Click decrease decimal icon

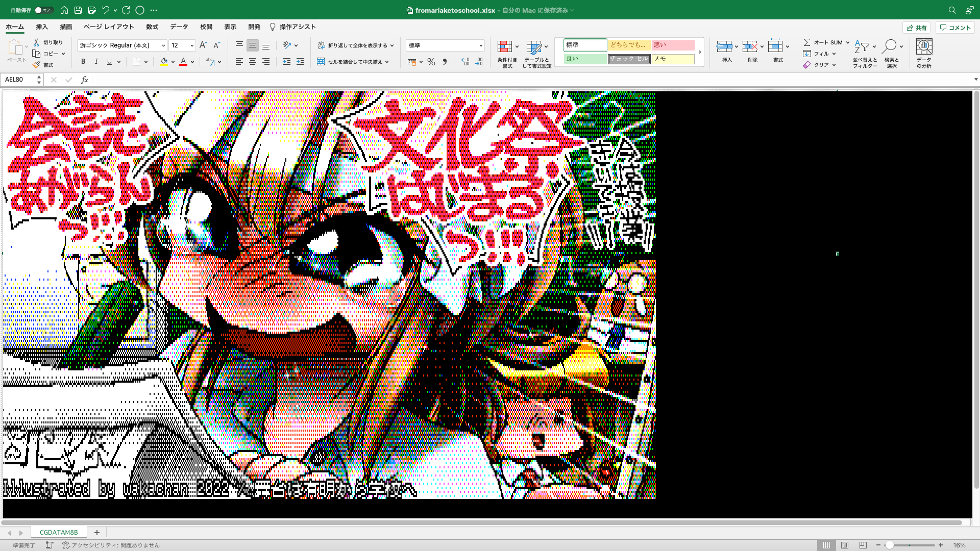[479, 62]
